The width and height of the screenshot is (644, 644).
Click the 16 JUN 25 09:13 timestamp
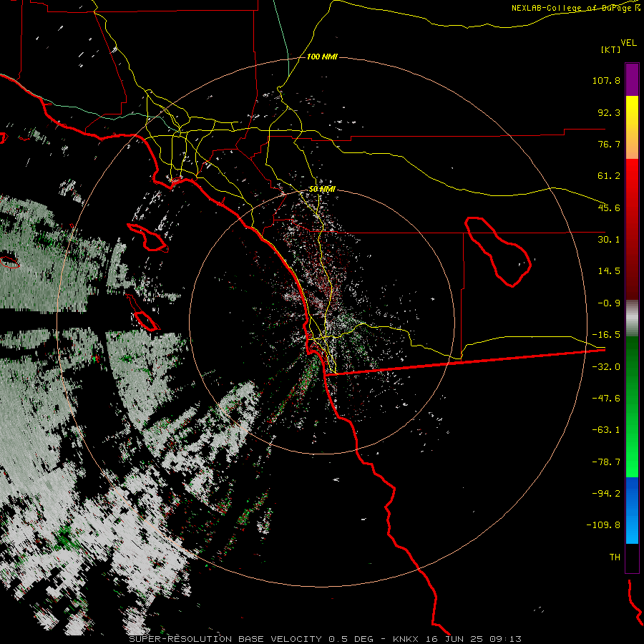[472, 639]
